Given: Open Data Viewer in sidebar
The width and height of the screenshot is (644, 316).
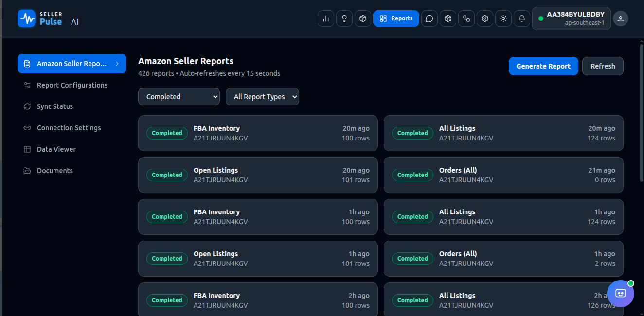Looking at the screenshot, I should [x=72, y=149].
